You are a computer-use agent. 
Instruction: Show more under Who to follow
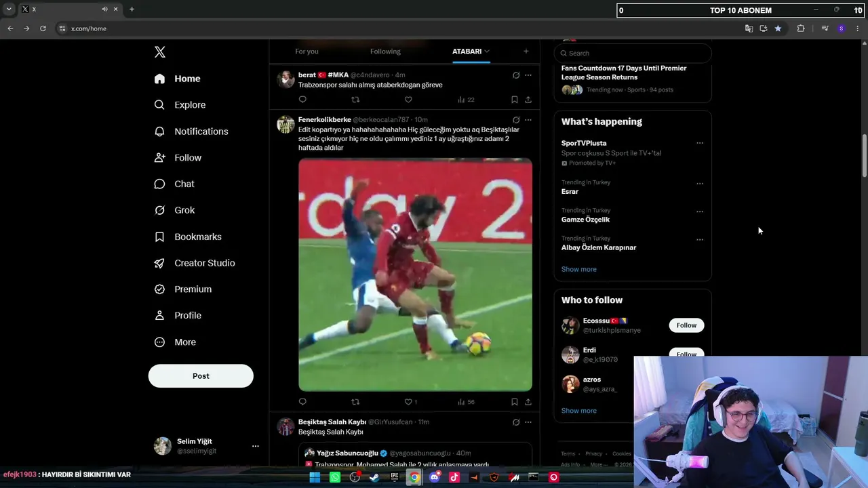pos(579,411)
